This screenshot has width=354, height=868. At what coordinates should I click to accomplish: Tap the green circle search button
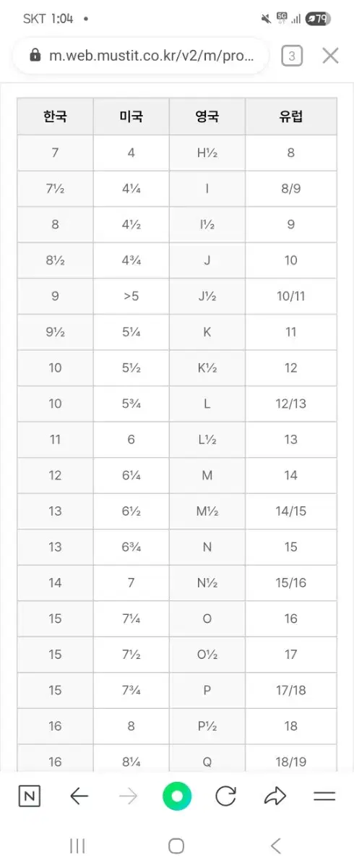(177, 796)
